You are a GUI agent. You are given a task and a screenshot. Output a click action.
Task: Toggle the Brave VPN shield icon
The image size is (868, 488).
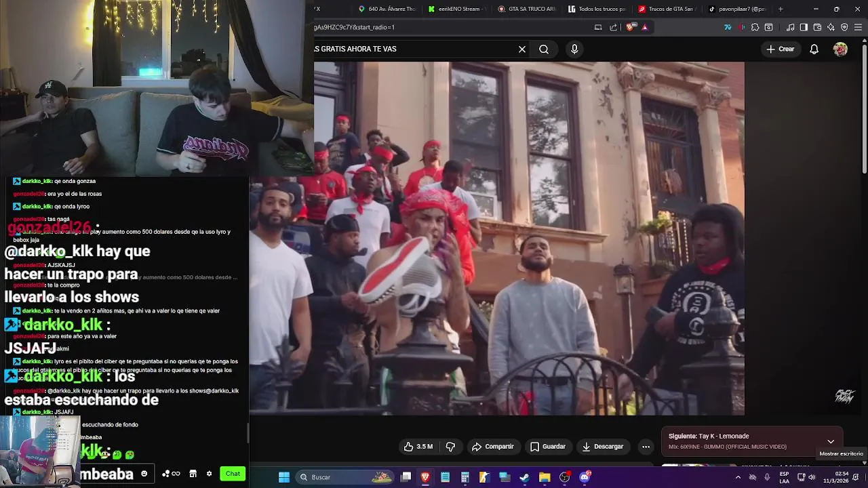point(844,27)
